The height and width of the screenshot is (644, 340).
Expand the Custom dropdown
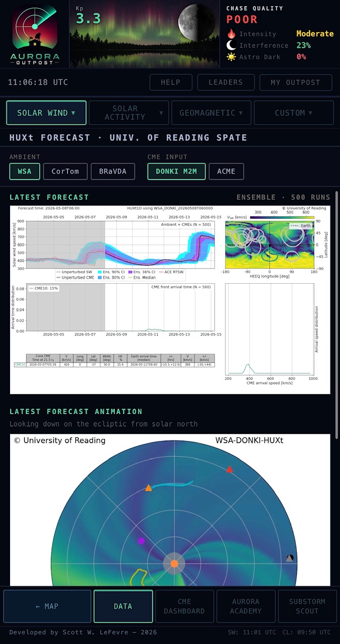pos(294,113)
